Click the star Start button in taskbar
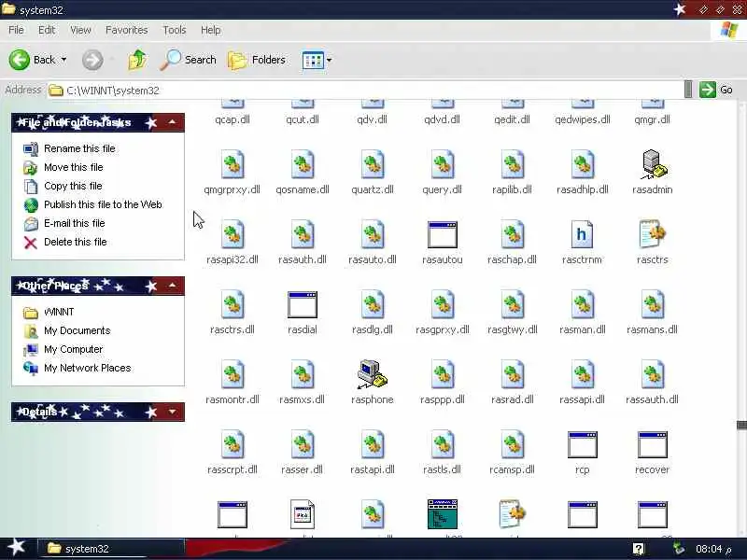The height and width of the screenshot is (560, 747). click(16, 547)
